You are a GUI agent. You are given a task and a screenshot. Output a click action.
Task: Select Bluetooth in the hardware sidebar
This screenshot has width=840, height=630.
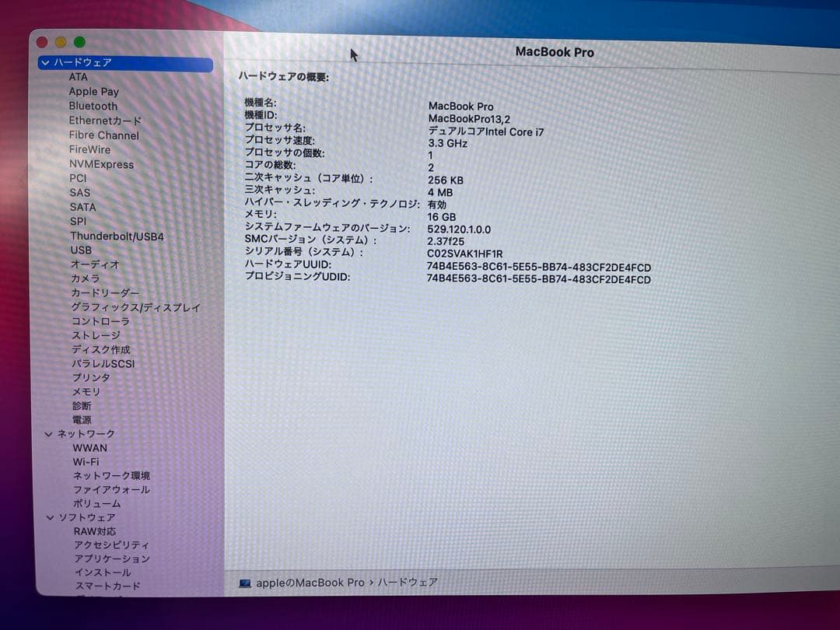pyautogui.click(x=93, y=106)
